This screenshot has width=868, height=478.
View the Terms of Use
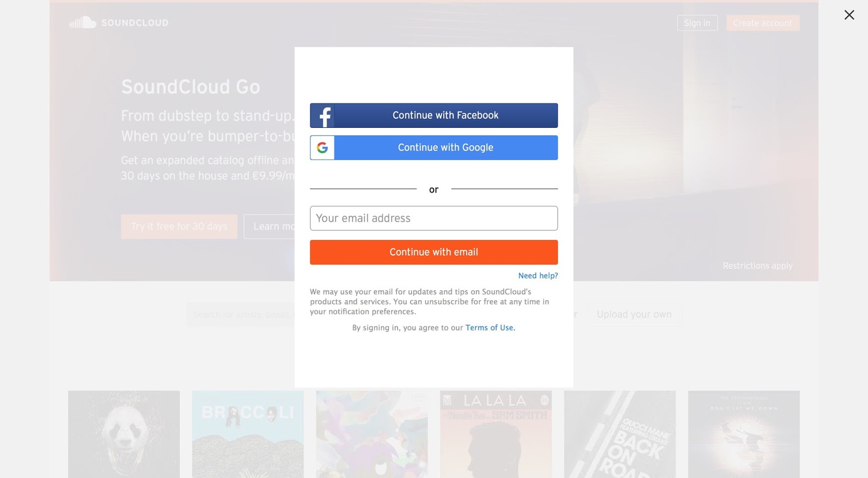489,327
